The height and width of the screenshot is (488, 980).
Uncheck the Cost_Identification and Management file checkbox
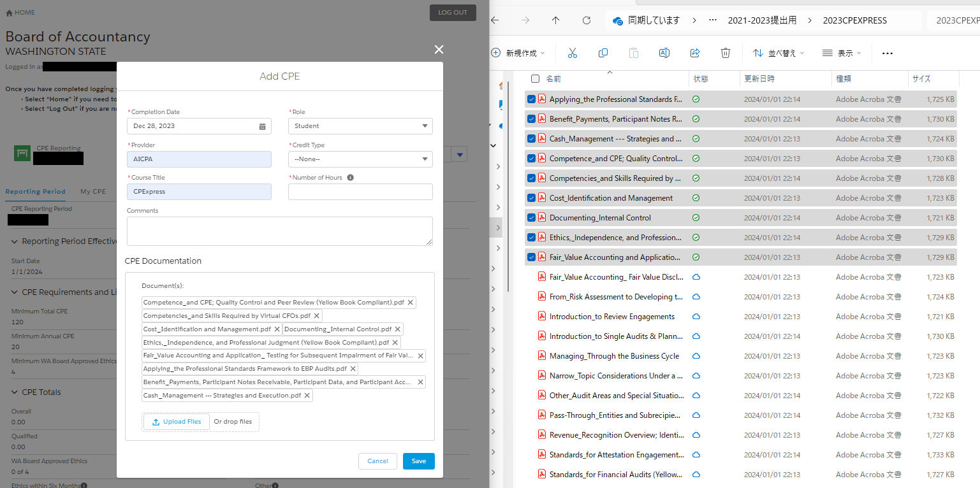[x=531, y=198]
